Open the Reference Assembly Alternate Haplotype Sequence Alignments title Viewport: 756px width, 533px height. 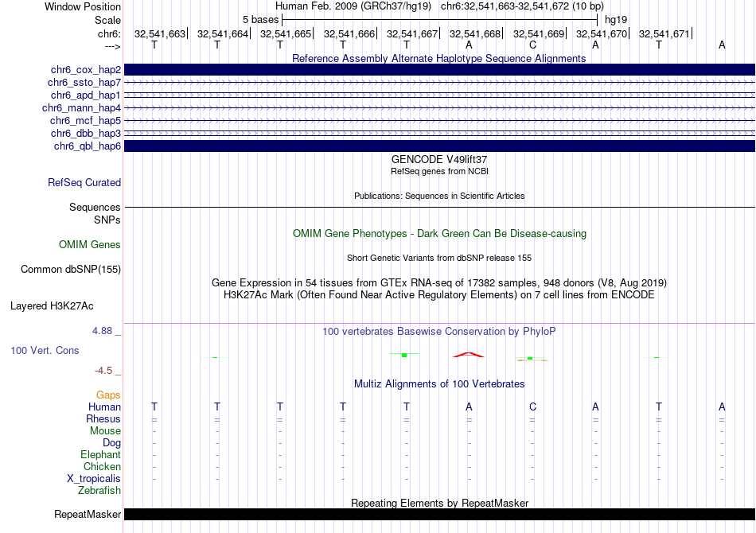coord(438,58)
